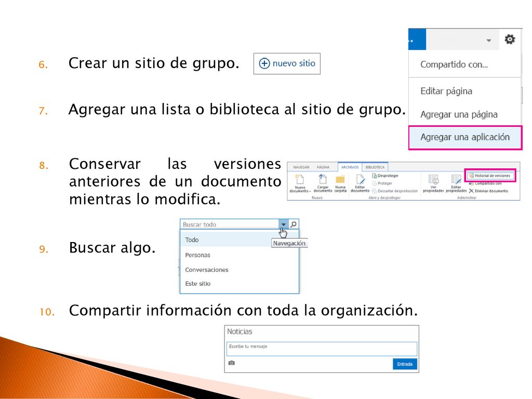The width and height of the screenshot is (532, 399).
Task: Click the magnifying glass search icon
Action: (x=294, y=224)
